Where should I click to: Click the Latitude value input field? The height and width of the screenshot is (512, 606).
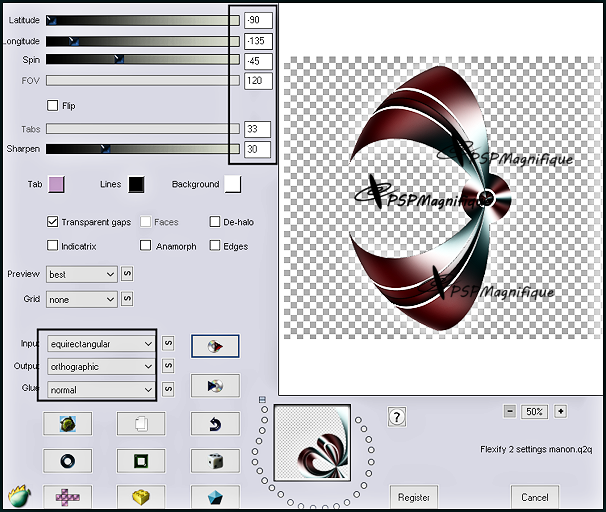click(258, 20)
